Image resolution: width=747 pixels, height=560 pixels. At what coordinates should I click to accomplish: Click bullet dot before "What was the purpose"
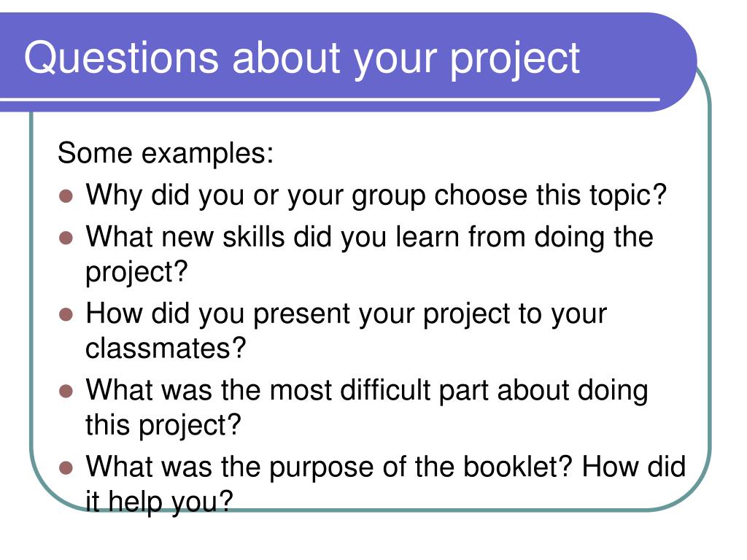point(66,467)
